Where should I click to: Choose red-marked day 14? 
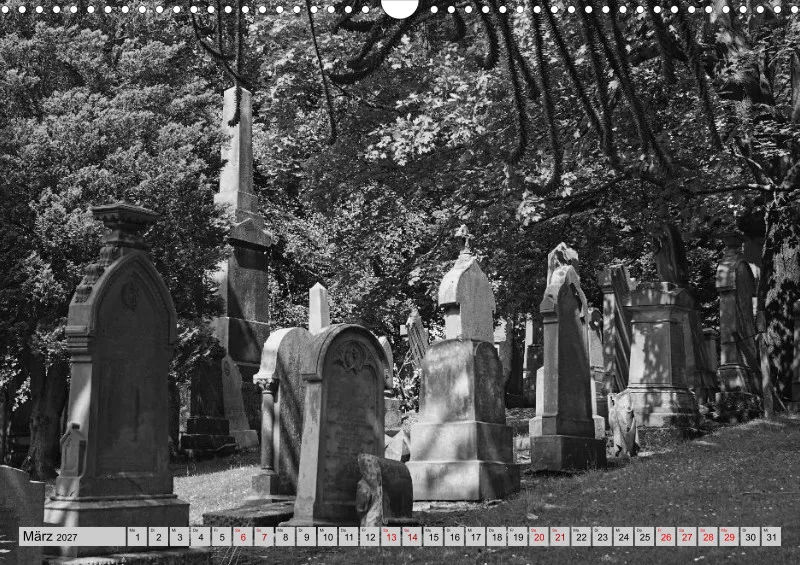pos(412,537)
